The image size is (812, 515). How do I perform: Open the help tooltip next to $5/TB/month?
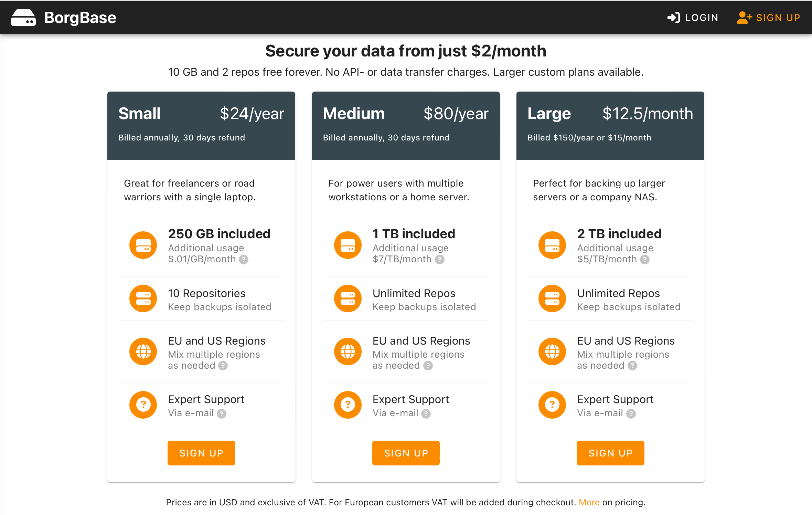644,260
